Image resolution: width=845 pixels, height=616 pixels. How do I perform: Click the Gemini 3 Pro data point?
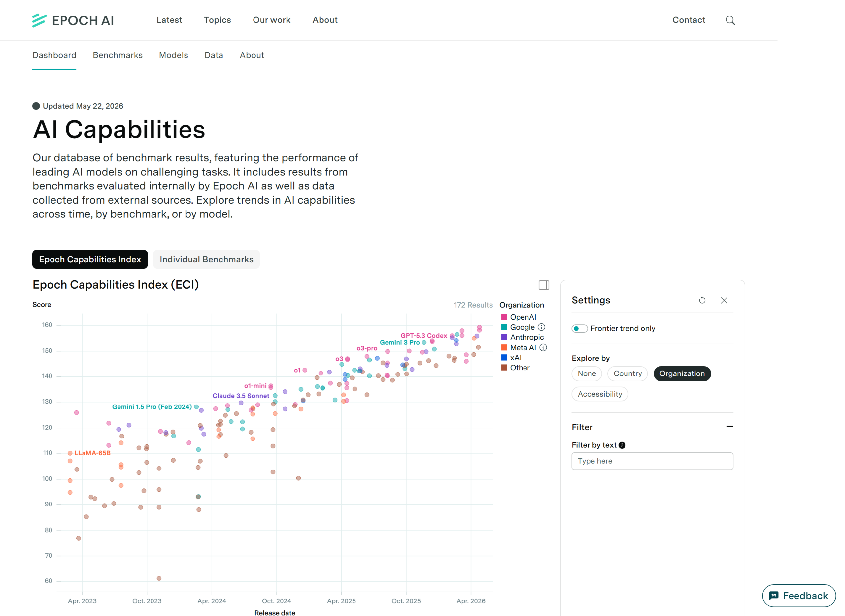424,343
